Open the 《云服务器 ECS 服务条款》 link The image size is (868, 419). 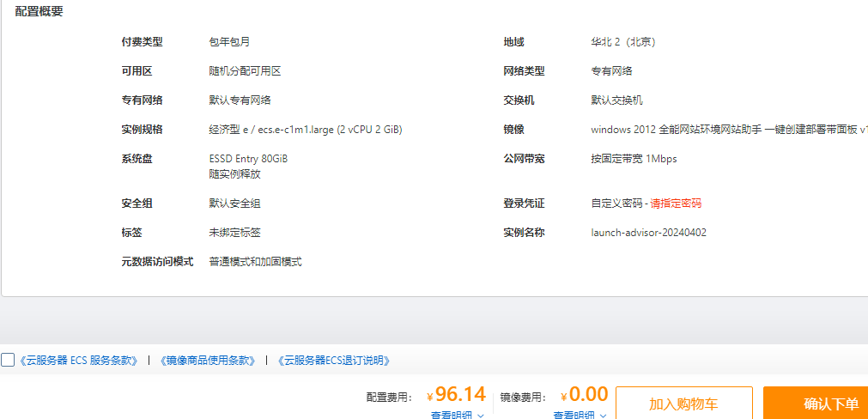pyautogui.click(x=78, y=361)
